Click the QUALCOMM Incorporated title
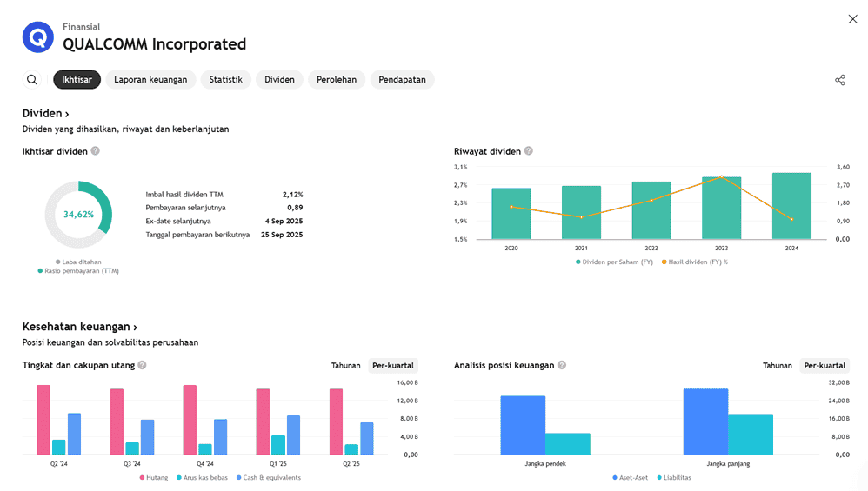Viewport: 868px width, 491px height. pyautogui.click(x=155, y=44)
